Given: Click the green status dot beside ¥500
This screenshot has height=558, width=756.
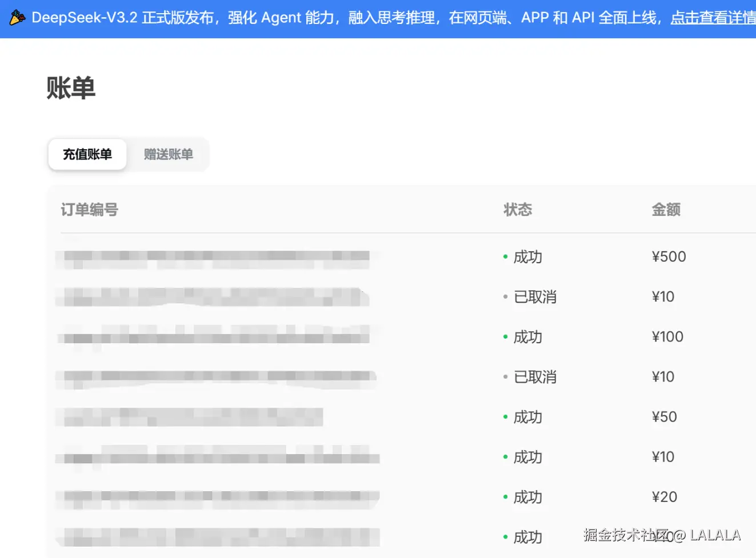Looking at the screenshot, I should click(505, 258).
